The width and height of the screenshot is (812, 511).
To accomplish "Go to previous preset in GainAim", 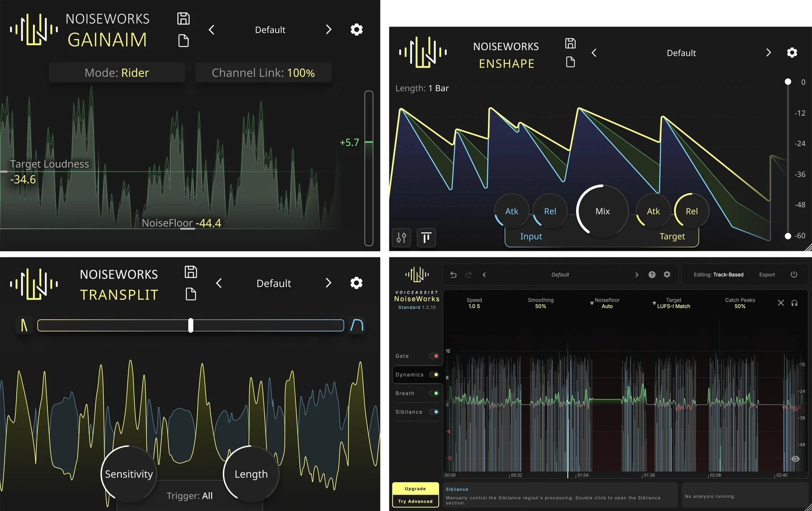I will click(x=212, y=30).
